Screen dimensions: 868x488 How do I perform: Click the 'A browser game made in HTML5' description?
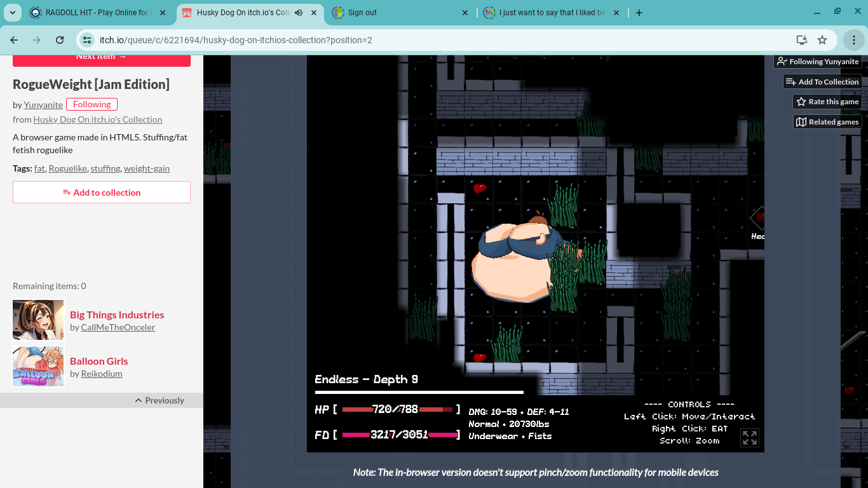click(100, 144)
